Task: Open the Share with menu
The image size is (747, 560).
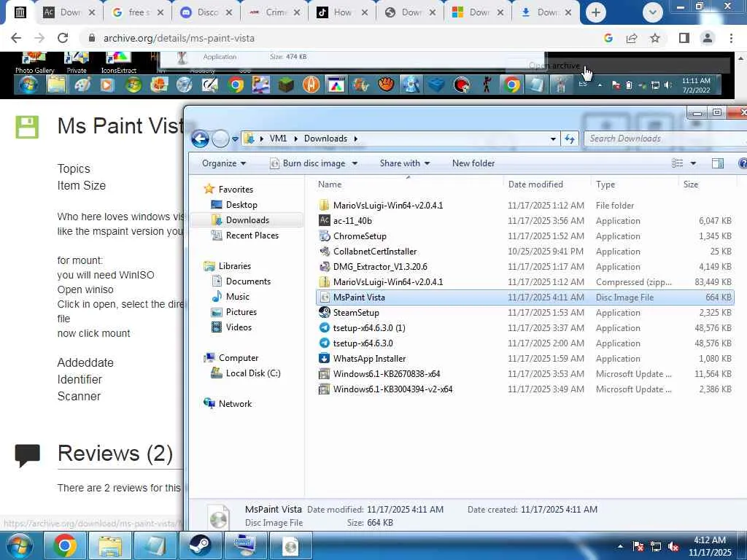Action: click(x=404, y=163)
